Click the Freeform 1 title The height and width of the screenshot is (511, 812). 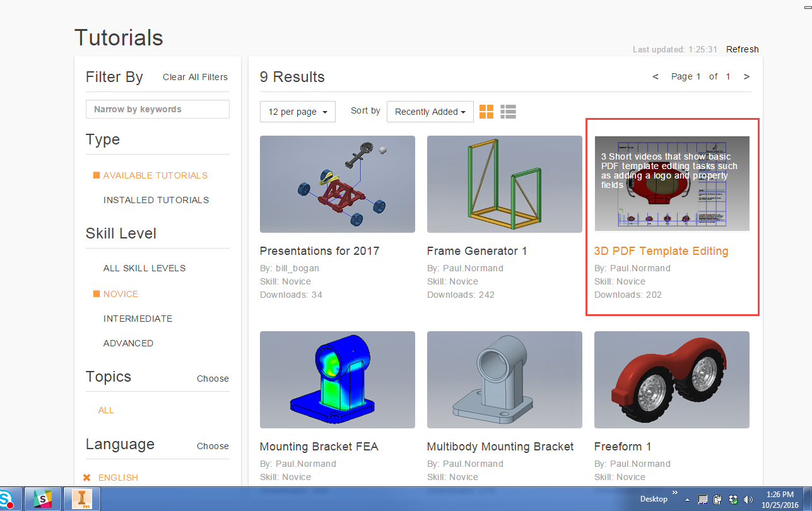tap(623, 447)
